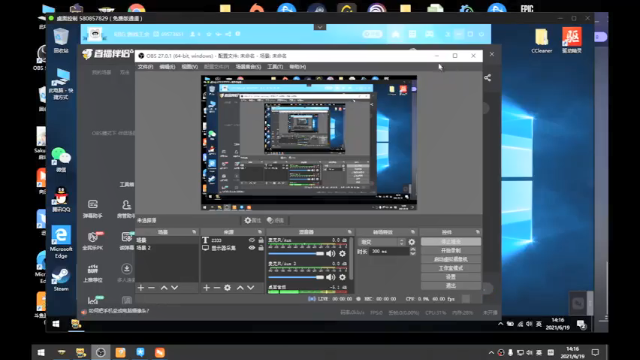Open 文件(F) menu in OBS
The width and height of the screenshot is (640, 360).
pos(145,67)
